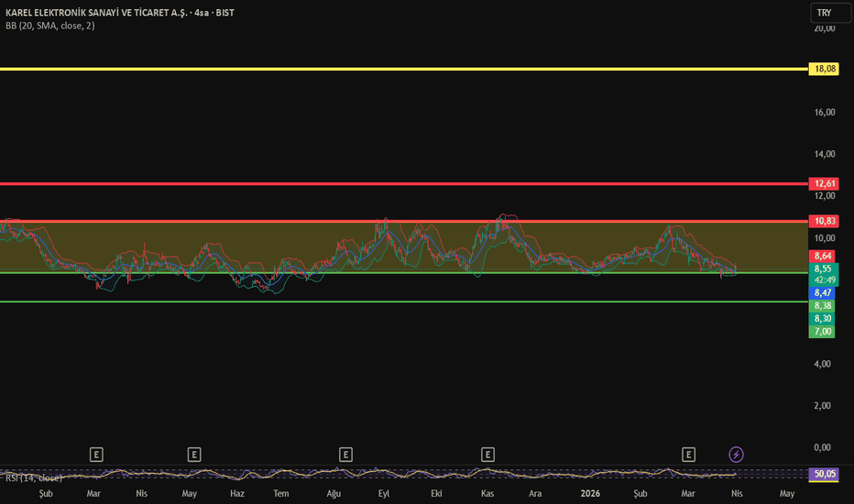This screenshot has width=854, height=504.
Task: Click the purple RSI value 50,05
Action: point(824,474)
